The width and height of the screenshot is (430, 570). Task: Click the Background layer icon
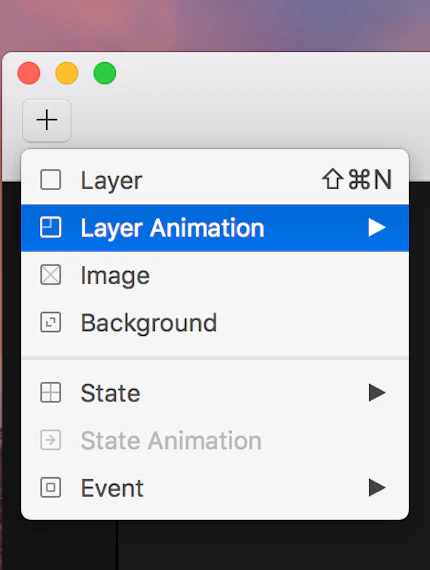click(x=51, y=322)
